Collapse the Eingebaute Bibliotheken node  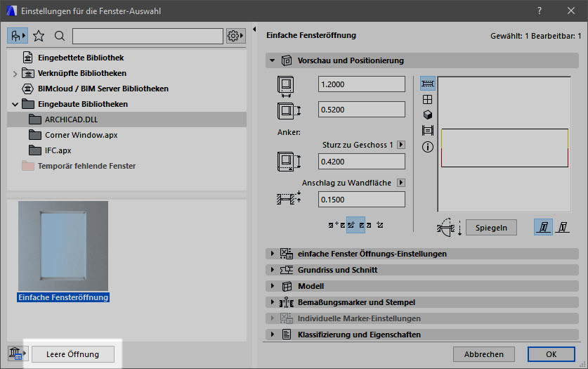[15, 104]
